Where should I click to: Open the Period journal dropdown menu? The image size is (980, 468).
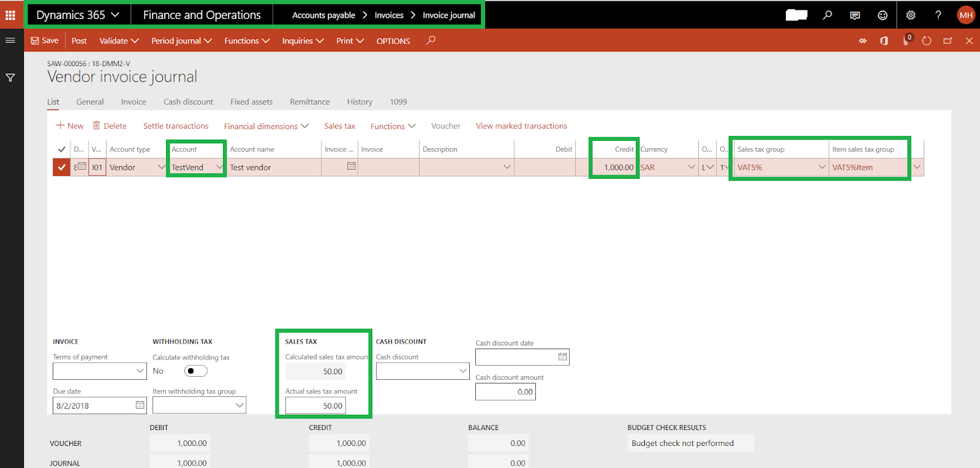pyautogui.click(x=181, y=41)
